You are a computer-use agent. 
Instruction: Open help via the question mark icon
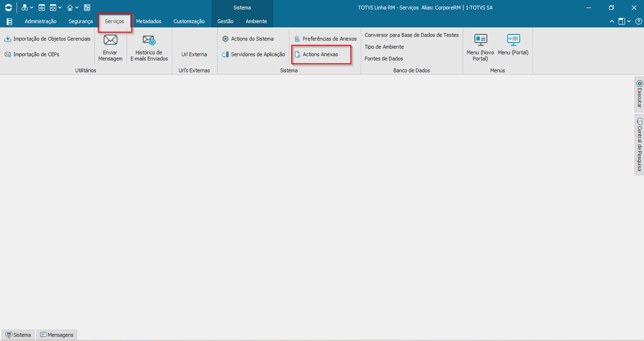coord(638,21)
